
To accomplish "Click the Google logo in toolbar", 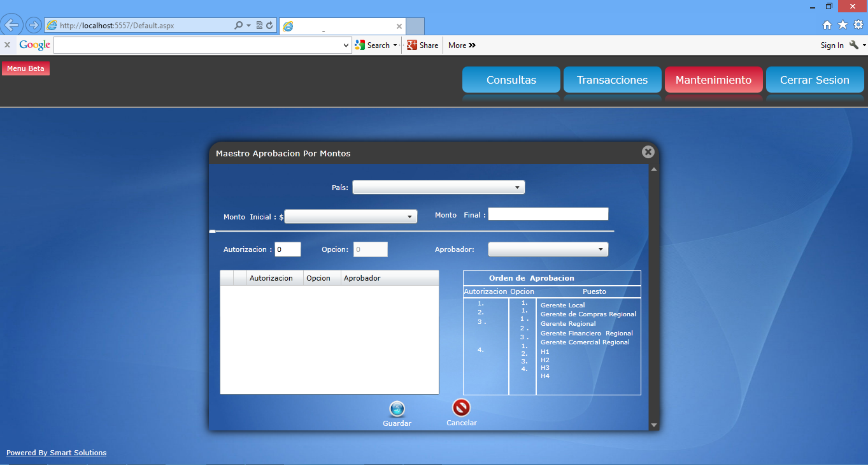I will coord(35,45).
